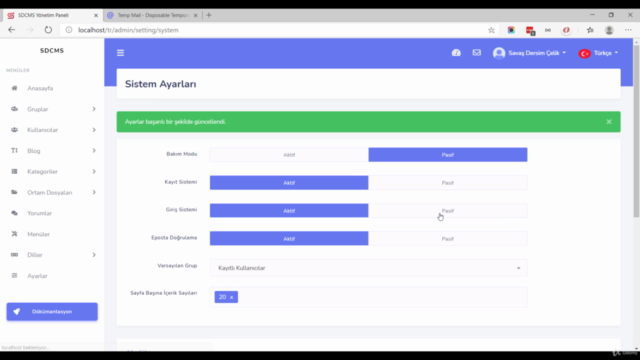640x360 pixels.
Task: Click the Ortam Dosyaları folder icon
Action: [x=14, y=192]
